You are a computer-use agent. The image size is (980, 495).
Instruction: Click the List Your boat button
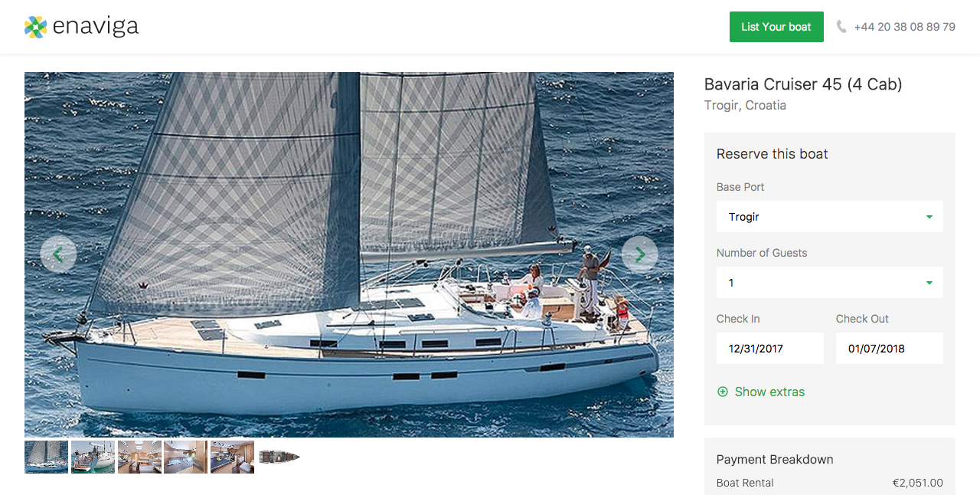(x=776, y=27)
